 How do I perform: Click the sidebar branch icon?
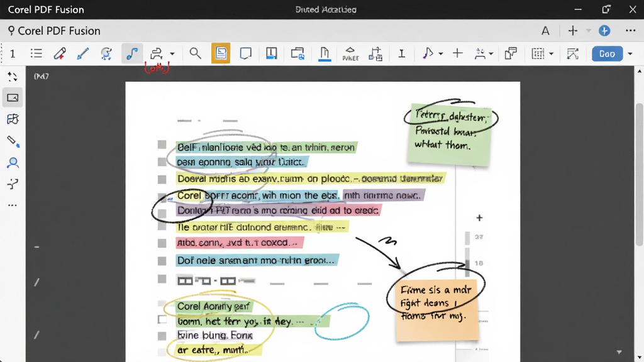(13, 184)
